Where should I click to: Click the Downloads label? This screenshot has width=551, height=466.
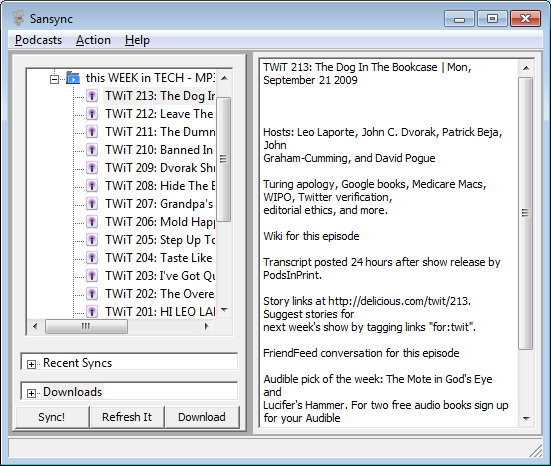coord(72,391)
